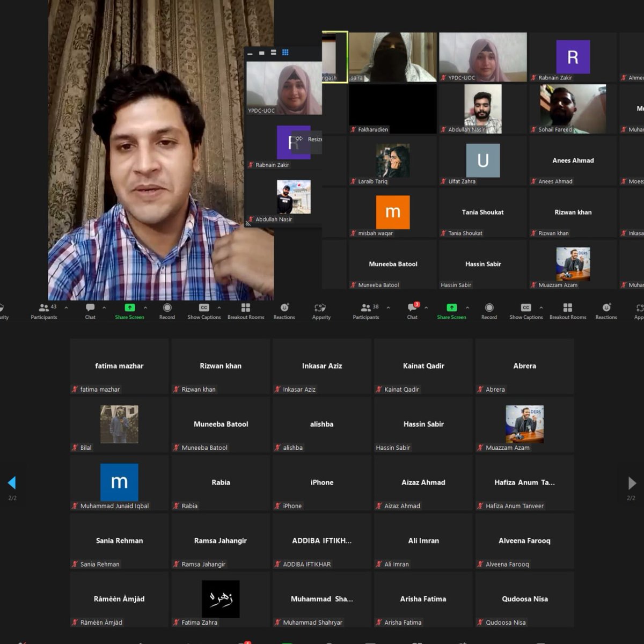Show Captions in the 43-participant toolbar
Image resolution: width=644 pixels, height=644 pixels.
204,311
